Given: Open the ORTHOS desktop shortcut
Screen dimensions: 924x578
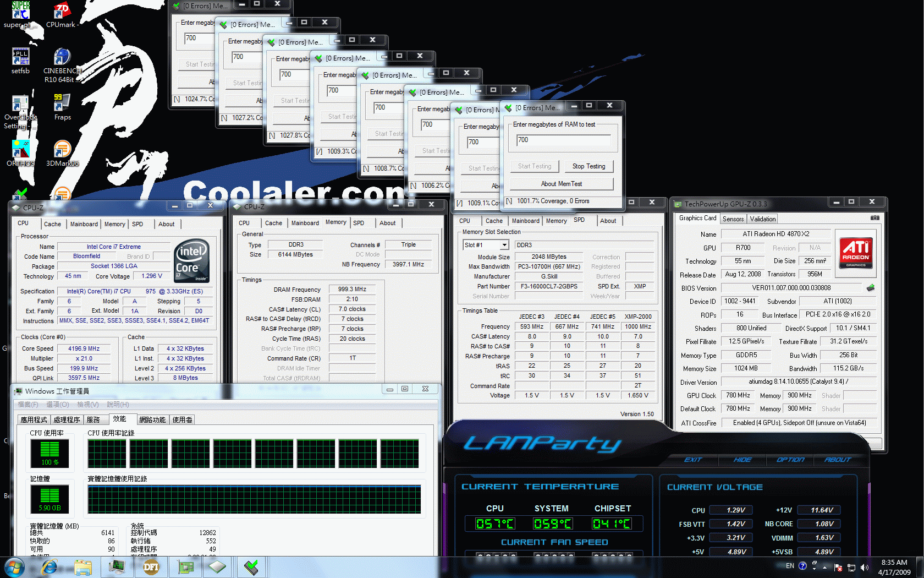Looking at the screenshot, I should [x=20, y=153].
